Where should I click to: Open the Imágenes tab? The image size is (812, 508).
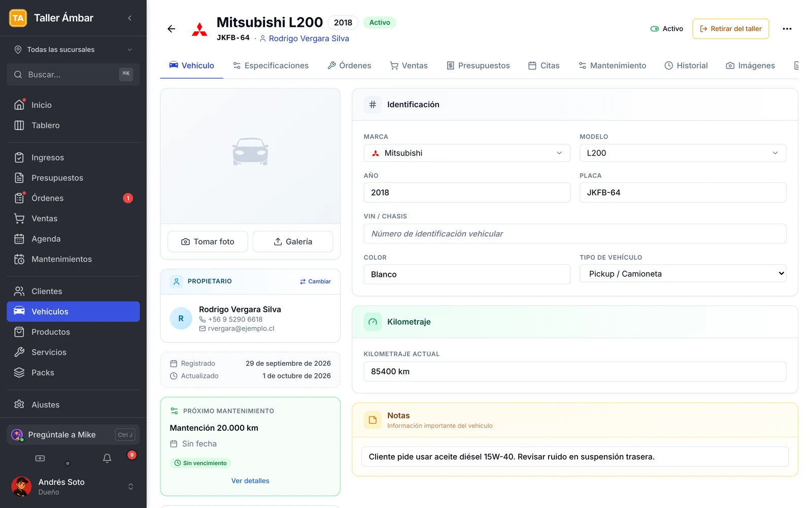click(x=751, y=66)
